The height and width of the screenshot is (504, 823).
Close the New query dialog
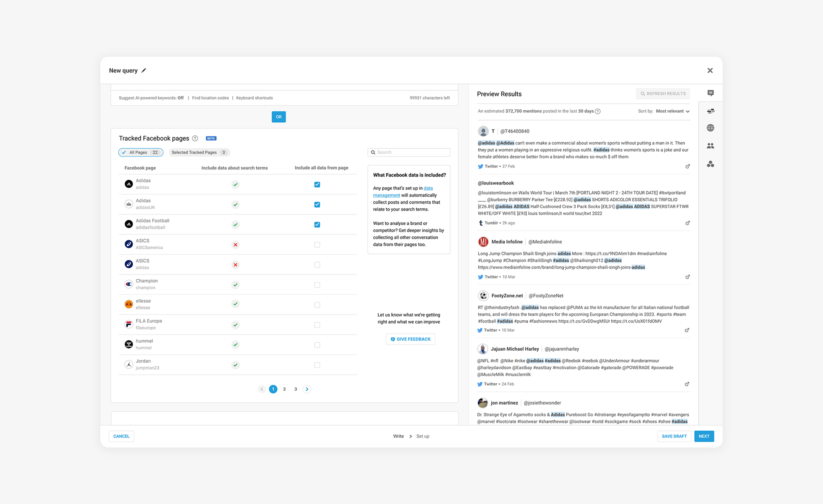[x=710, y=70]
